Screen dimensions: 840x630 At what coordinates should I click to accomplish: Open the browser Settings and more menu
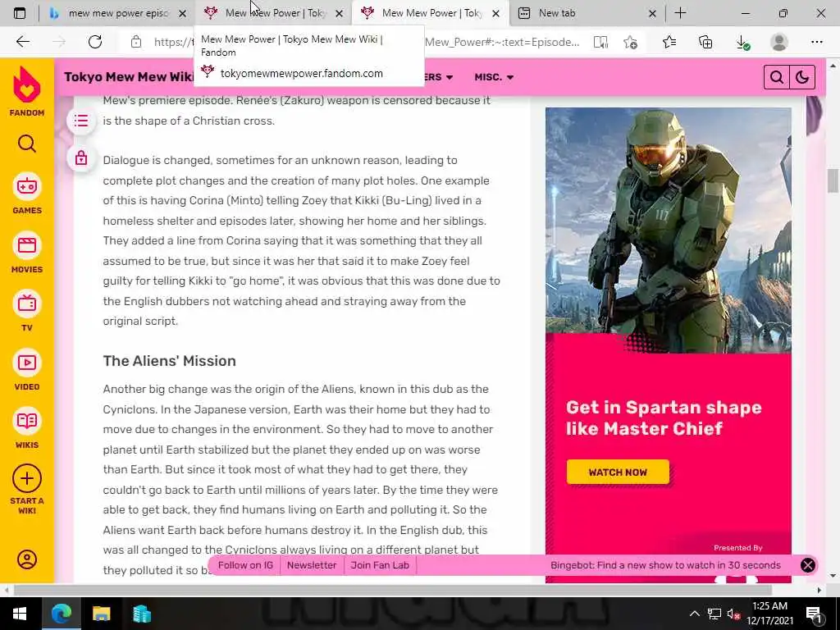click(x=816, y=42)
